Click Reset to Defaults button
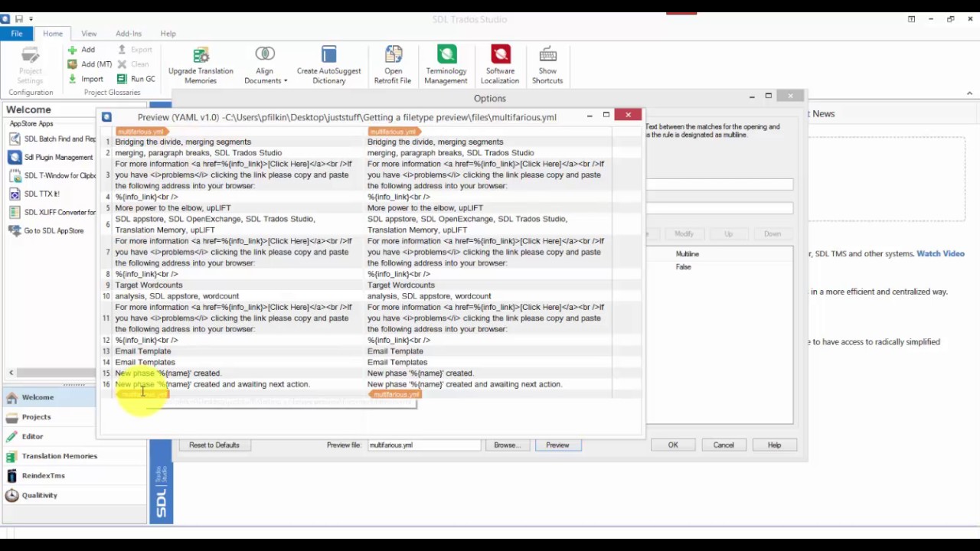Viewport: 980px width, 551px height. pyautogui.click(x=214, y=445)
